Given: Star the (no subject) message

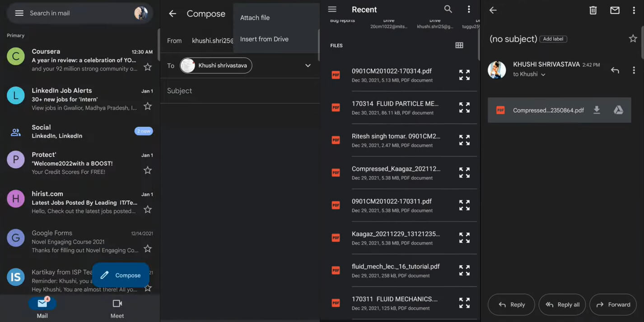Looking at the screenshot, I should (x=633, y=39).
